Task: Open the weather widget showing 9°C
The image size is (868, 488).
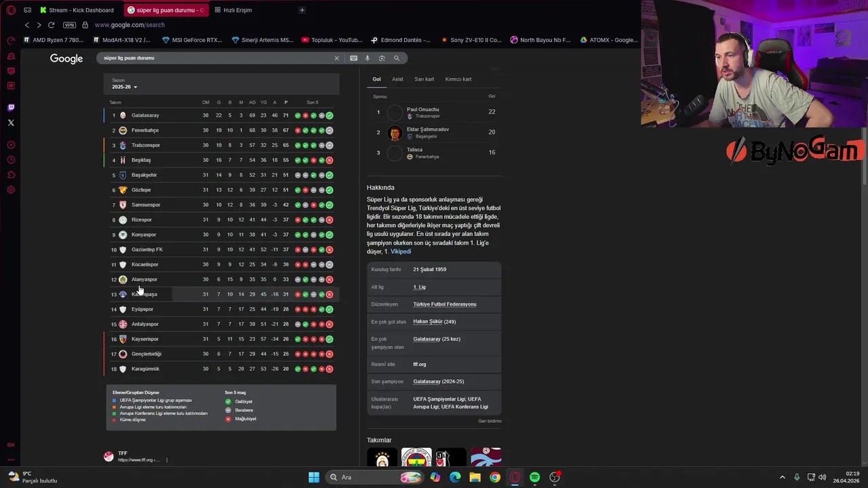Action: click(32, 477)
